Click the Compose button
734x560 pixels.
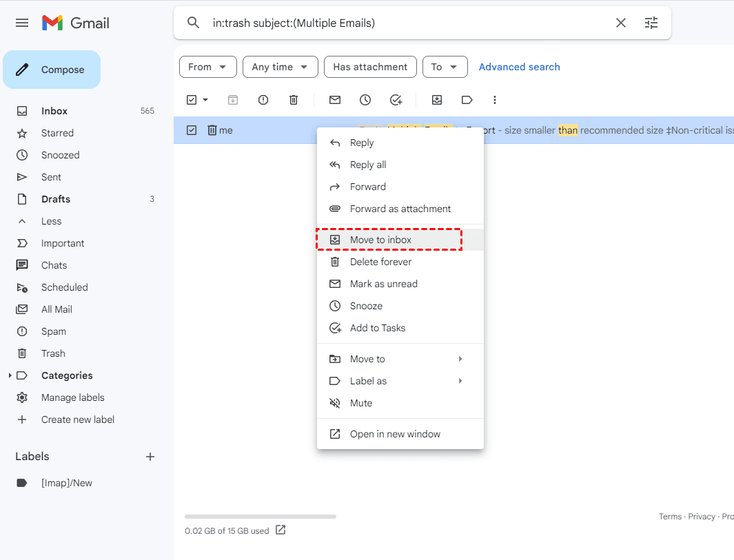(52, 70)
